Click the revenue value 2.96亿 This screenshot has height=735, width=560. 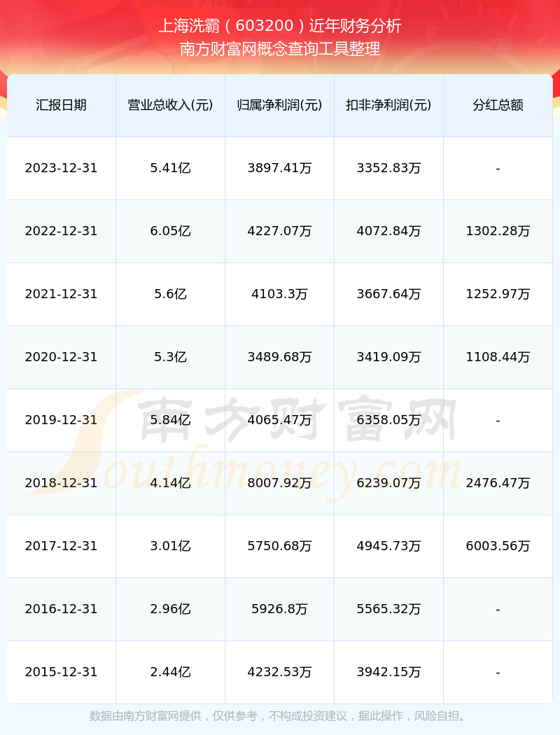(x=171, y=609)
